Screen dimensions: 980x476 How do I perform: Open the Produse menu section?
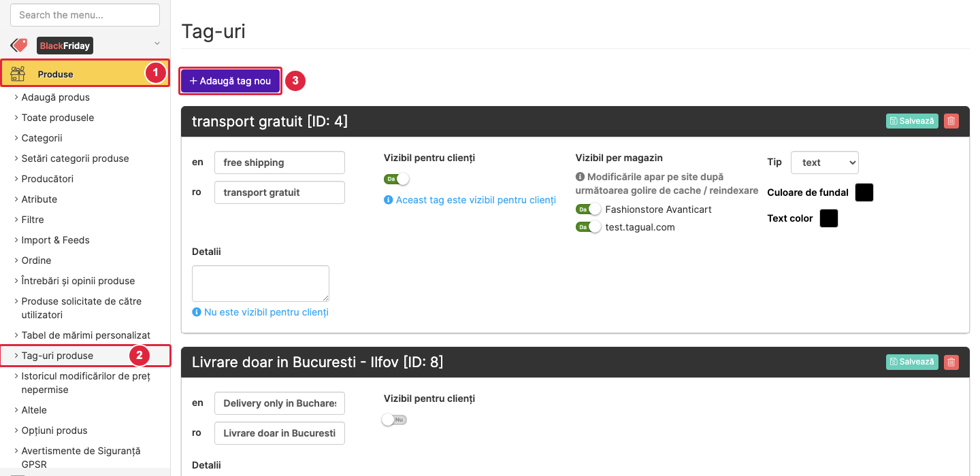click(85, 74)
